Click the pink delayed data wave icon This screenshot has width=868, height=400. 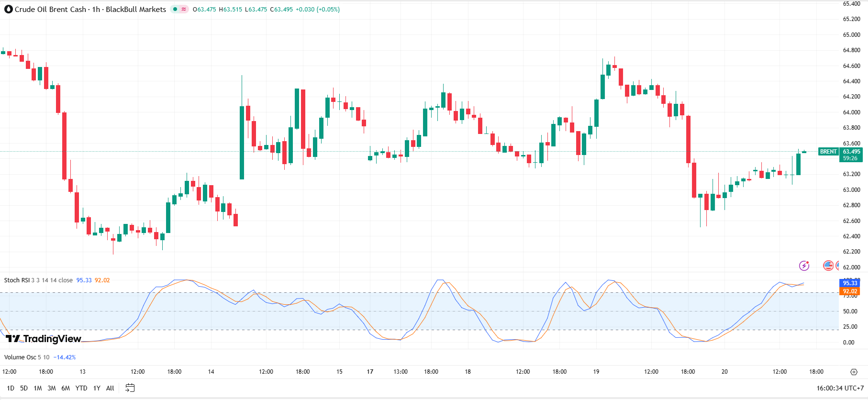[184, 9]
